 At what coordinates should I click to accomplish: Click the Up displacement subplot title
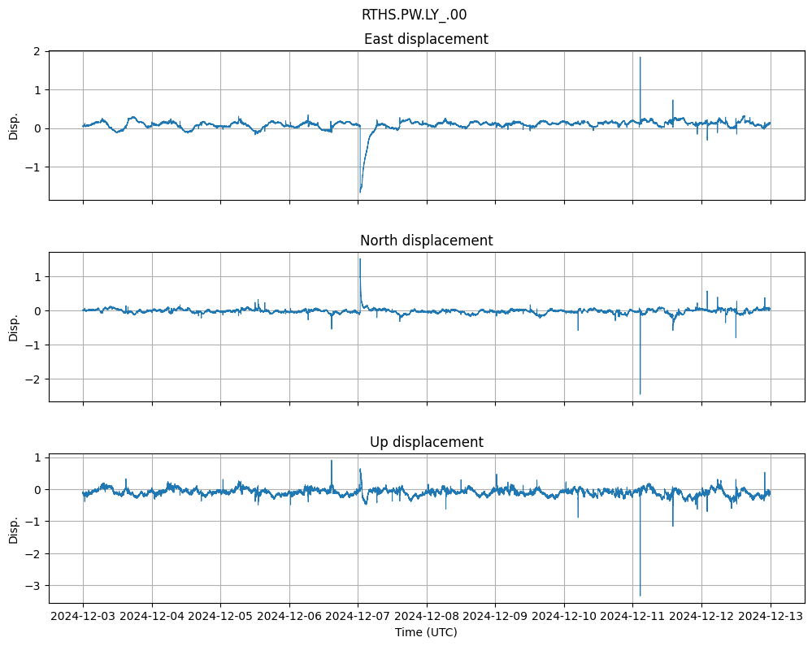tap(426, 442)
